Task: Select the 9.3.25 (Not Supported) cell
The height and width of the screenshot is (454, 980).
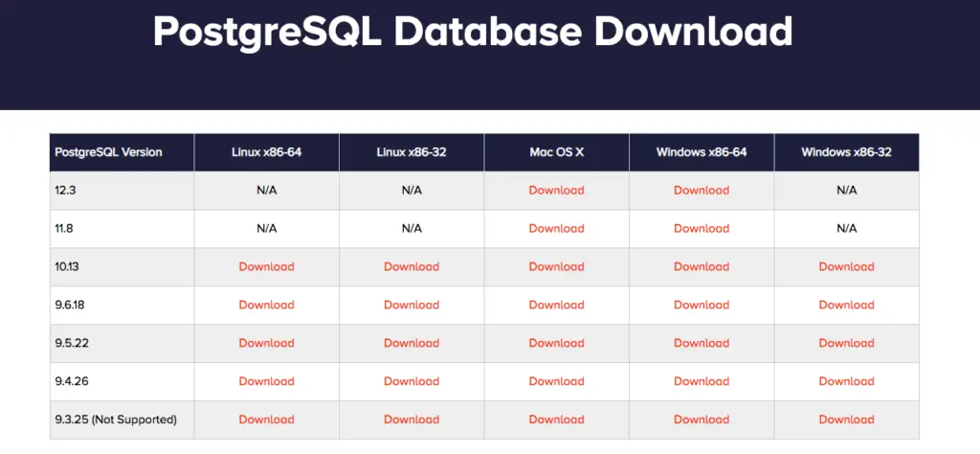Action: coord(122,420)
